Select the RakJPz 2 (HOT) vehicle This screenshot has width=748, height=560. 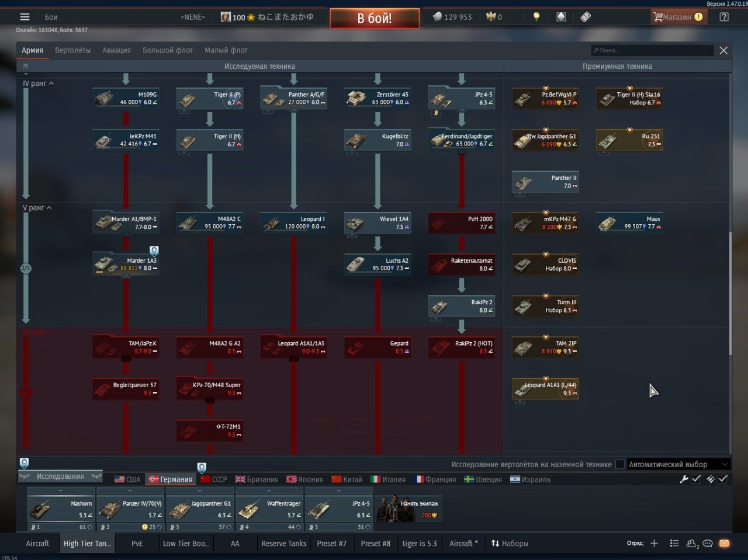pos(462,347)
